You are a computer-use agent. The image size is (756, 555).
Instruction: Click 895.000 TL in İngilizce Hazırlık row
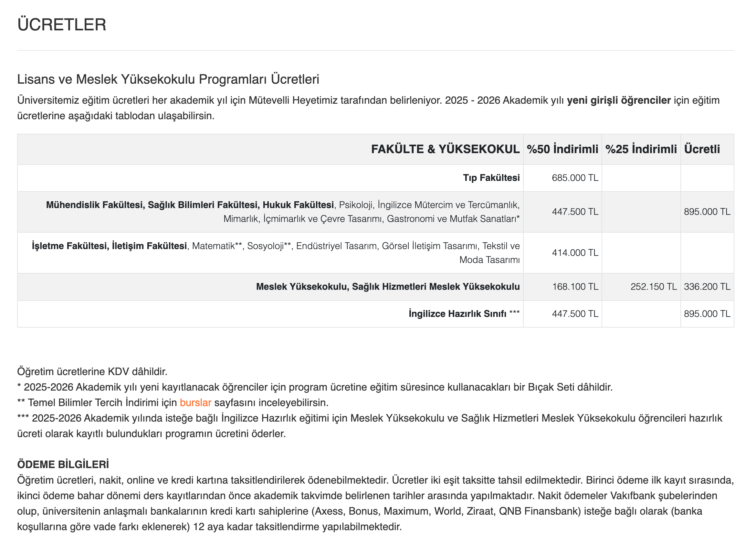707,314
